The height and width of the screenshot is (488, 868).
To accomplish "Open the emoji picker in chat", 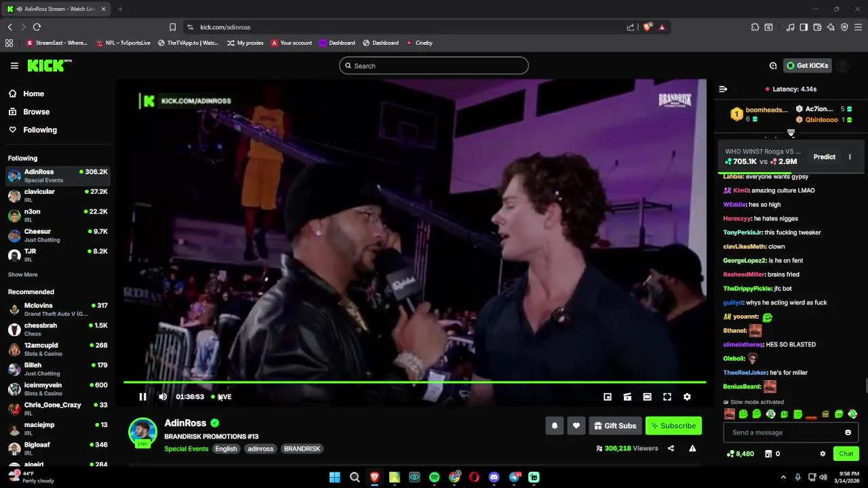I will (848, 432).
